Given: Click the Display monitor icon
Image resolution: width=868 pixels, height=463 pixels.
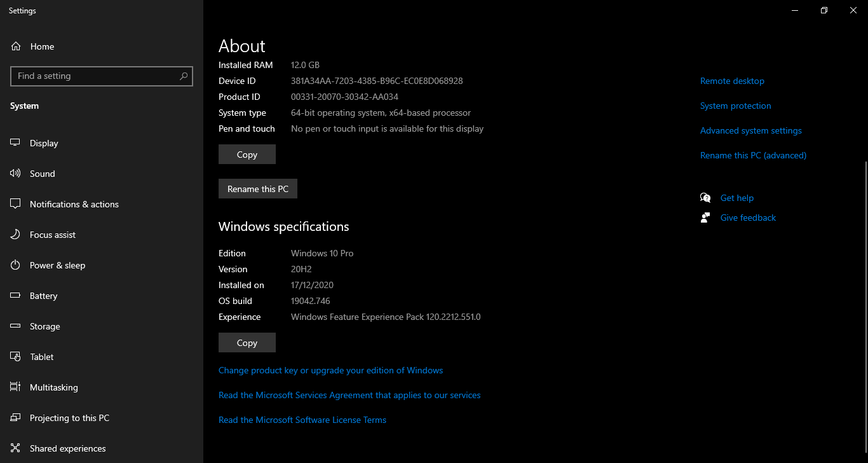Looking at the screenshot, I should coord(16,143).
